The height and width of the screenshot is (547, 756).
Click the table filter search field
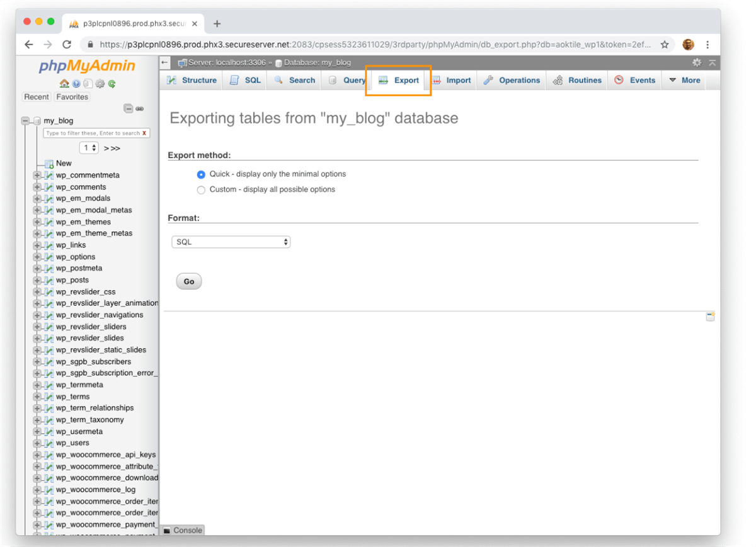tap(93, 133)
